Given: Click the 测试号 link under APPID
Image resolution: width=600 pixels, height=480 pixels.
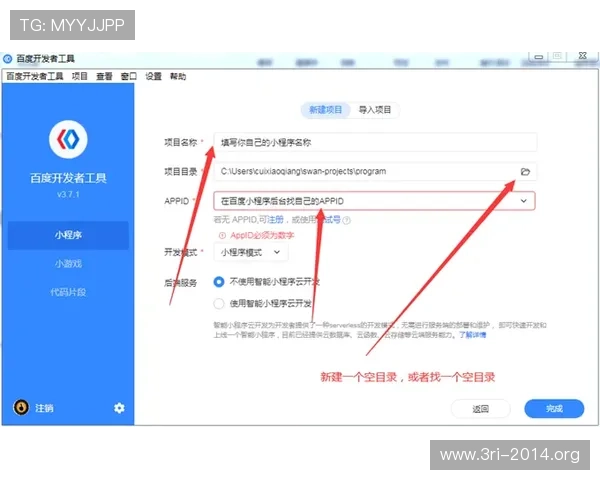Looking at the screenshot, I should tap(331, 220).
